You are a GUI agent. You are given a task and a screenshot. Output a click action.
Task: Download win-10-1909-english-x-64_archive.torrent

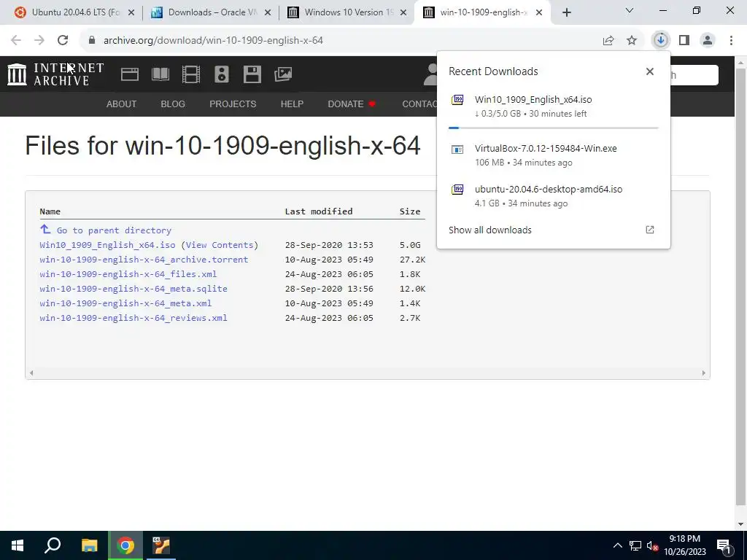(144, 260)
